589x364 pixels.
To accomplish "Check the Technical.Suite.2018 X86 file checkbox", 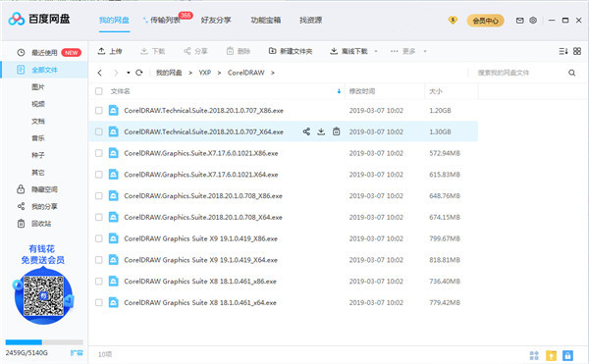I will click(99, 110).
